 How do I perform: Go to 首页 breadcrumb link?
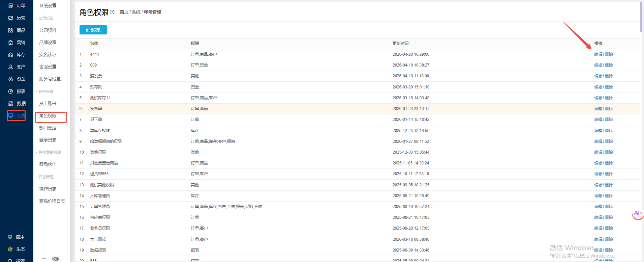point(124,12)
